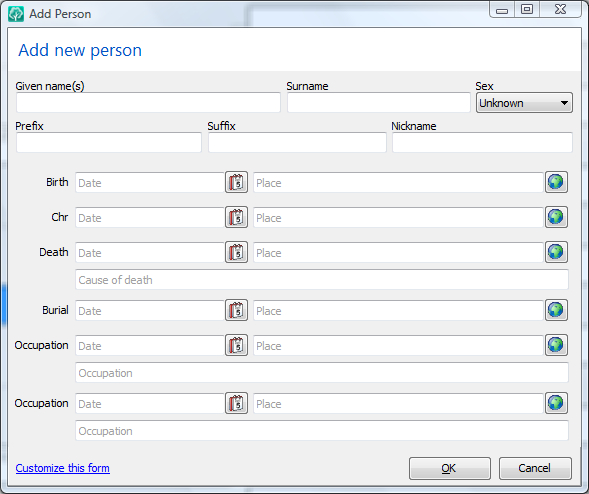Click into the Nickname field
589x494 pixels.
point(482,142)
